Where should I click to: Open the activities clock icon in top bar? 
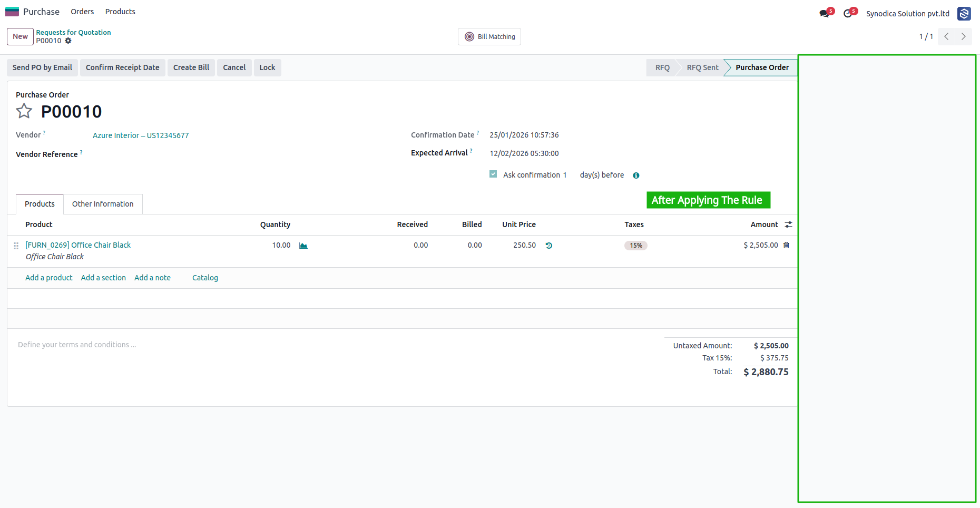(848, 14)
